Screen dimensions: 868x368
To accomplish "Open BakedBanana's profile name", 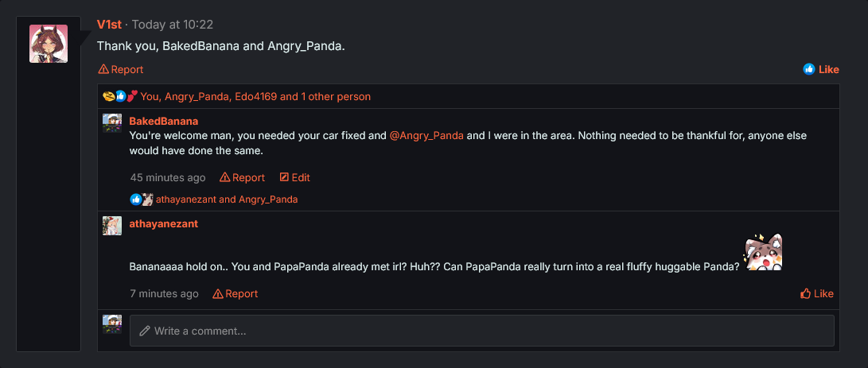I will [164, 121].
